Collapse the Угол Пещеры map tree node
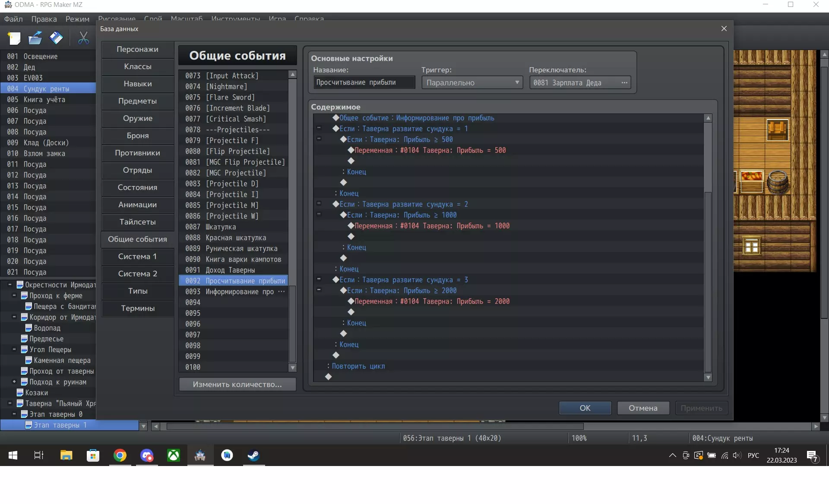829x504 pixels. pos(14,350)
